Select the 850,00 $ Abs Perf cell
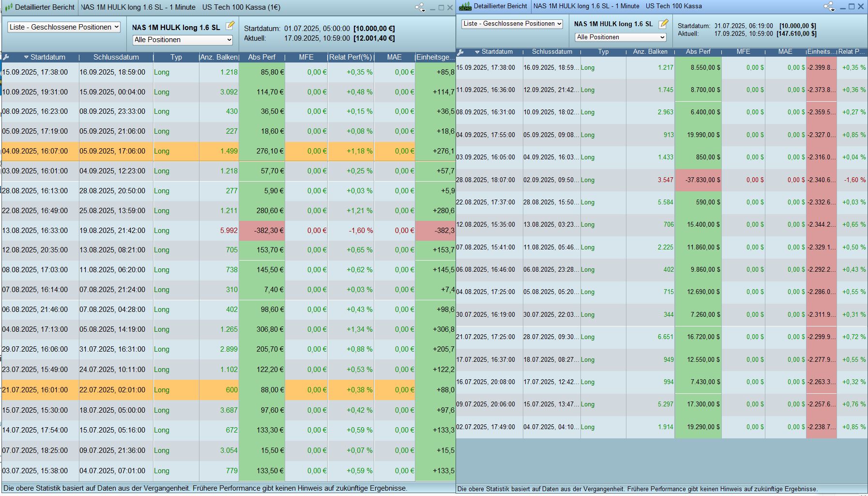The height and width of the screenshot is (496, 868). [698, 157]
